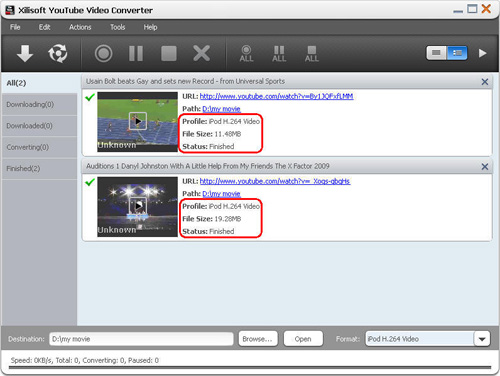The height and width of the screenshot is (376, 500).
Task: Open the Edit menu
Action: [x=44, y=27]
